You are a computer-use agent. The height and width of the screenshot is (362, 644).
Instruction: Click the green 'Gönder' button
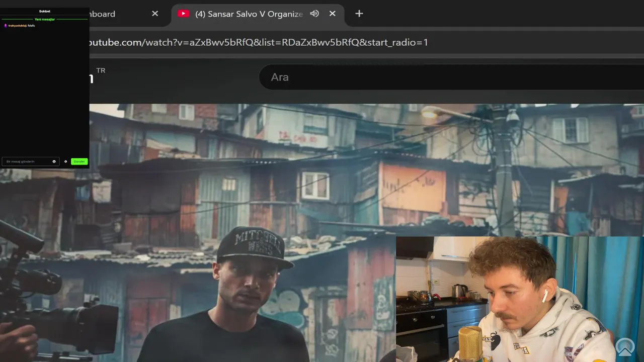tap(79, 161)
